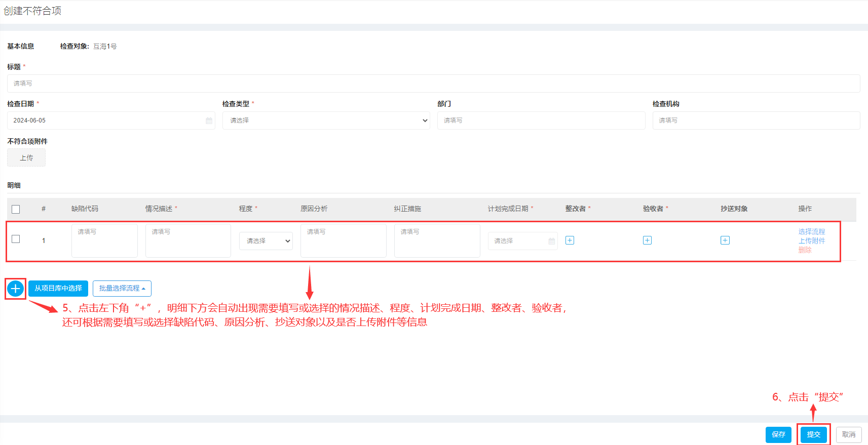Open the 程度 dropdown in row 1
The image size is (868, 445).
click(x=266, y=241)
